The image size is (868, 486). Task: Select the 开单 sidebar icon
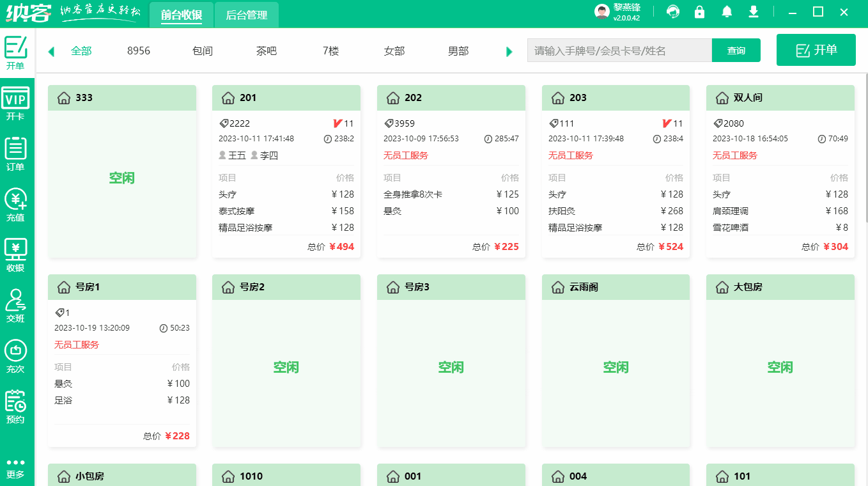pos(17,48)
